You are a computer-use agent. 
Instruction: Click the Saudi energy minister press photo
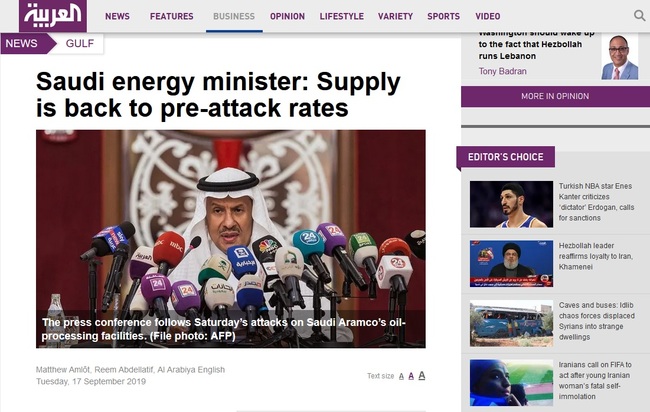coord(230,239)
